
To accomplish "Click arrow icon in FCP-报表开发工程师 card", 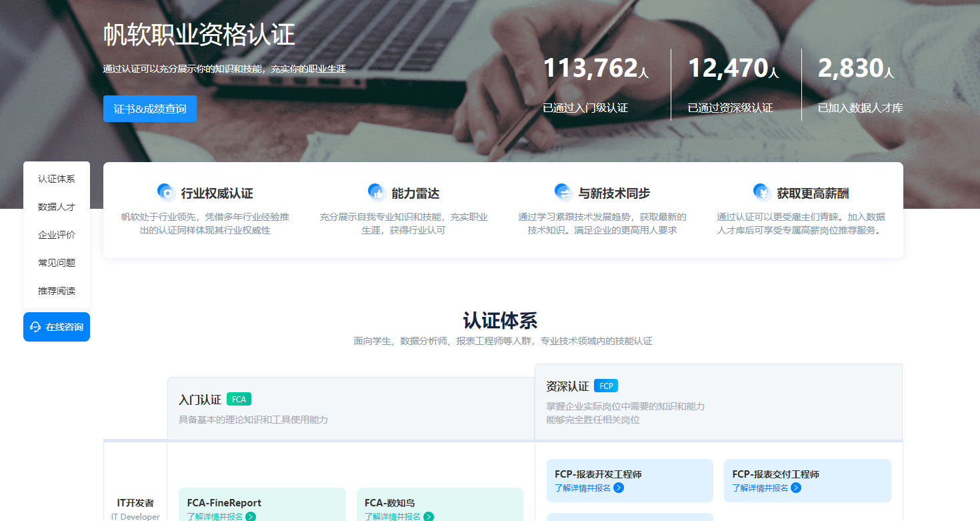I will point(619,488).
